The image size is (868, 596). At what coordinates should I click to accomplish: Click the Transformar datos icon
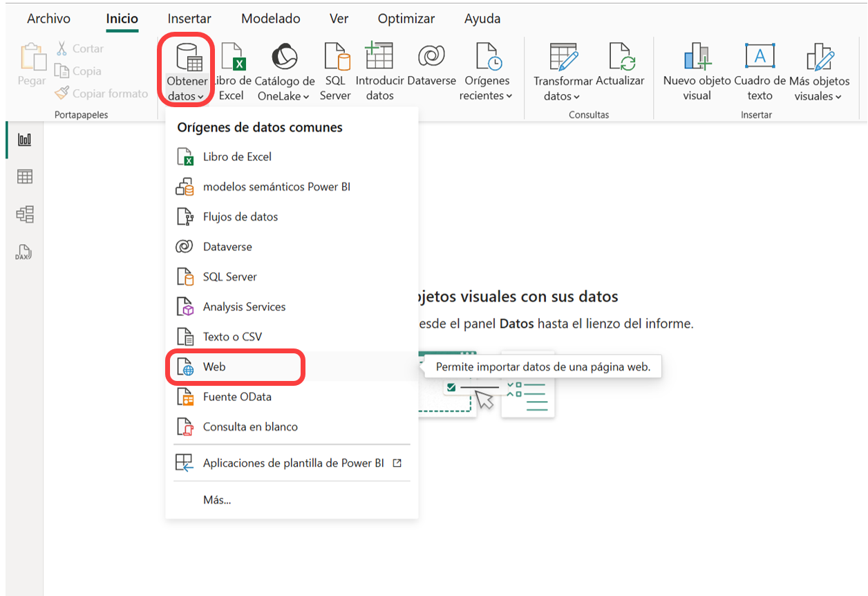[563, 57]
